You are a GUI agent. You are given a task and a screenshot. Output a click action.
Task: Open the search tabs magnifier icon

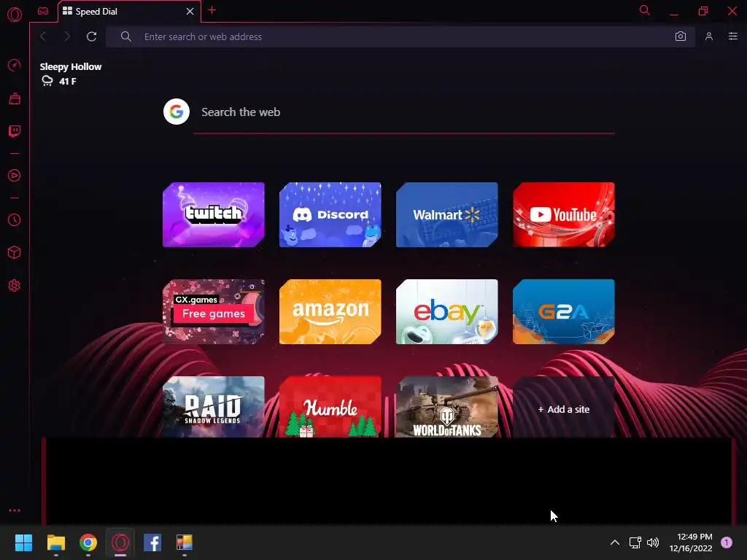coord(645,10)
